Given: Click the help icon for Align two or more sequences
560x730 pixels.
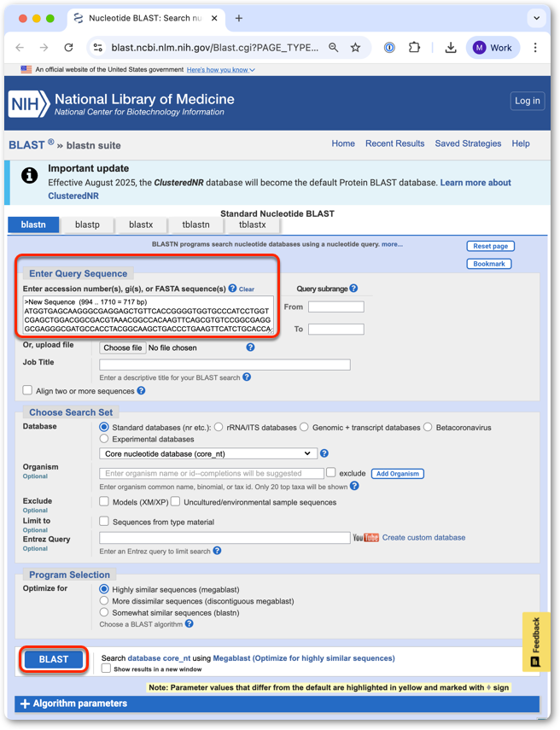Looking at the screenshot, I should 141,390.
